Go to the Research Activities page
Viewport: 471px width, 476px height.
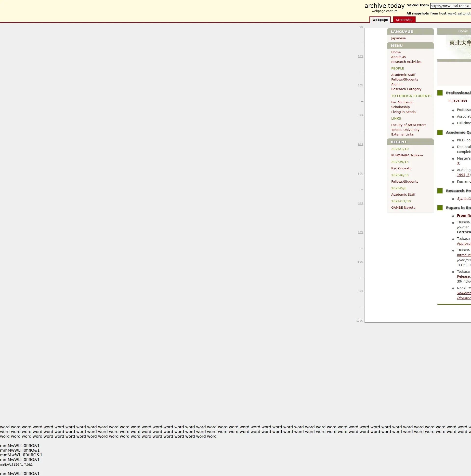(406, 62)
